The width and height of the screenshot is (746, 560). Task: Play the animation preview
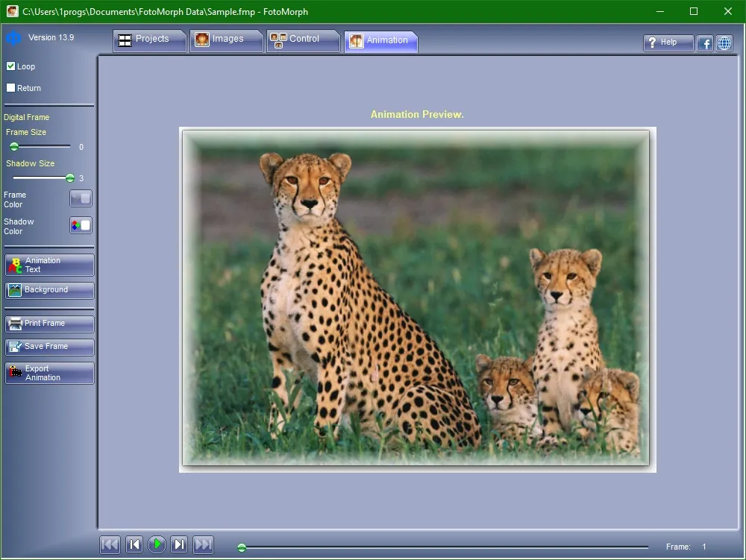click(157, 544)
